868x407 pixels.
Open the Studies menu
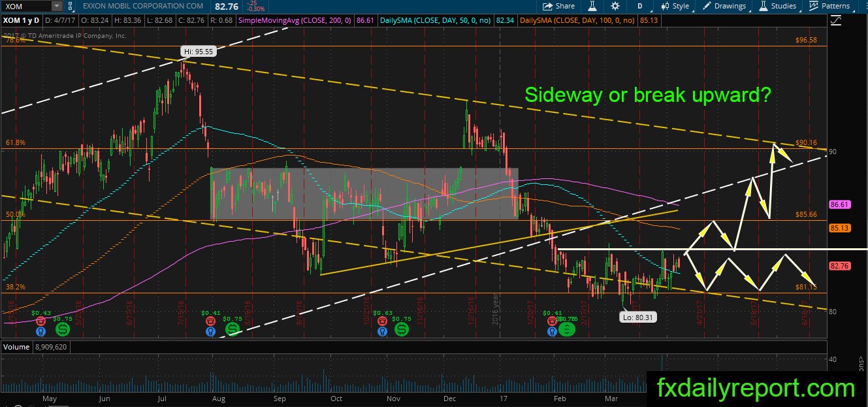tap(778, 6)
